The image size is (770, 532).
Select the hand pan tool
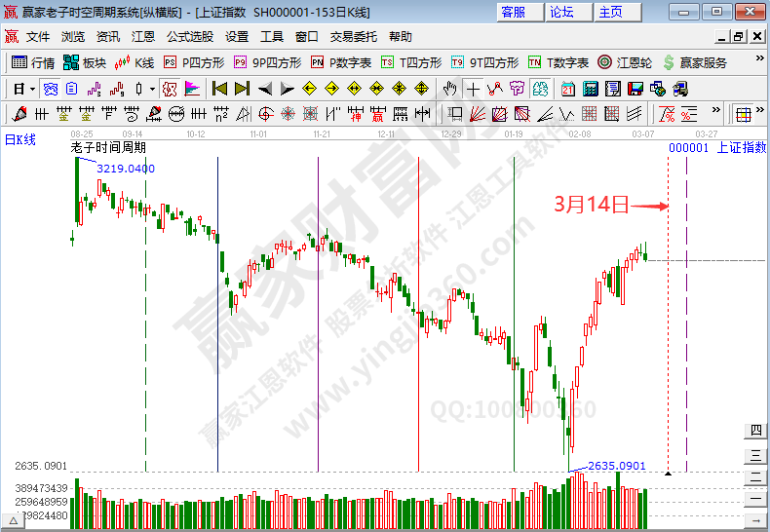(x=449, y=89)
